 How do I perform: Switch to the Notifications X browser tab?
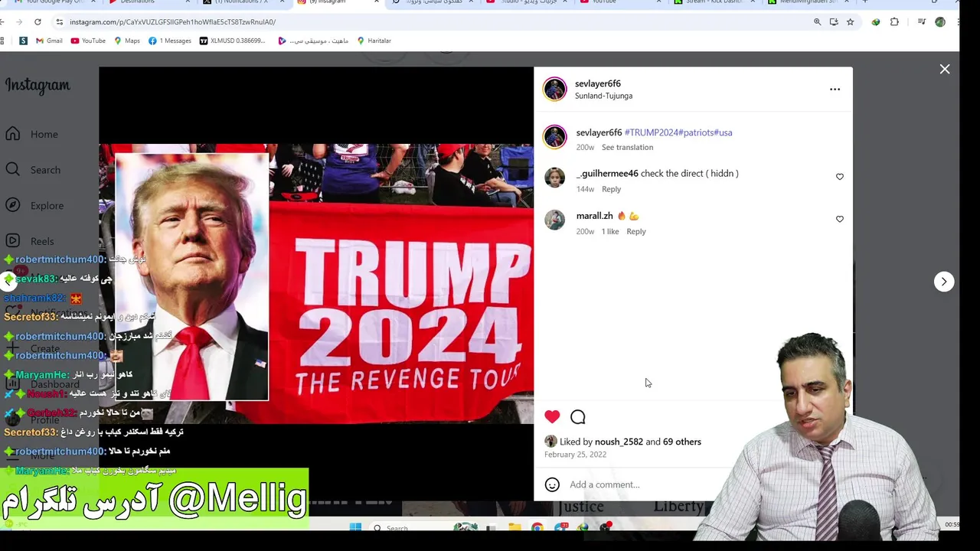pos(242,3)
